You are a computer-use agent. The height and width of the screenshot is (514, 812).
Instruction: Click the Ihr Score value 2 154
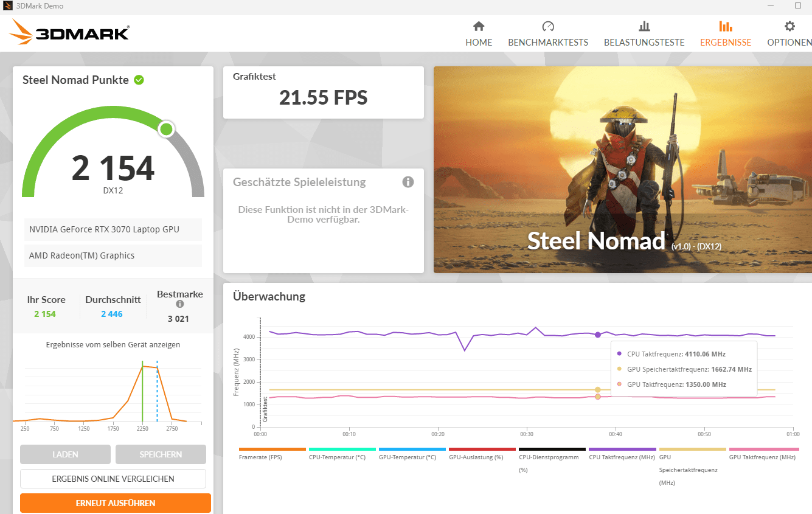coord(45,314)
